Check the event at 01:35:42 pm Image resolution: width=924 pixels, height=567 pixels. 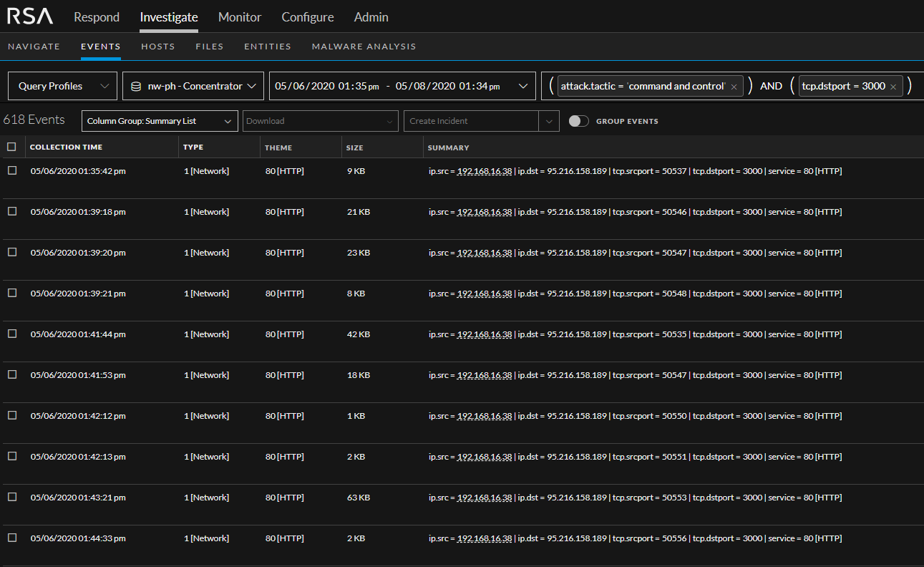pos(11,171)
